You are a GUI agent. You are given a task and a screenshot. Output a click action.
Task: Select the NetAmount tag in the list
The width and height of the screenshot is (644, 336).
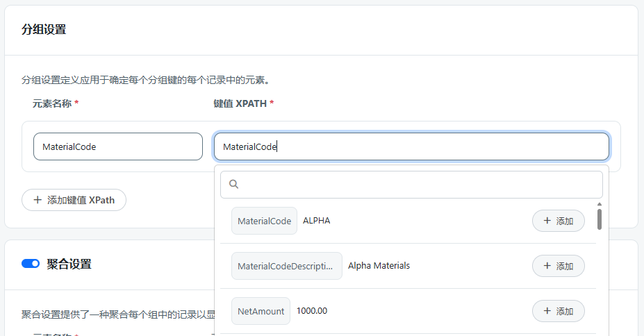click(261, 311)
